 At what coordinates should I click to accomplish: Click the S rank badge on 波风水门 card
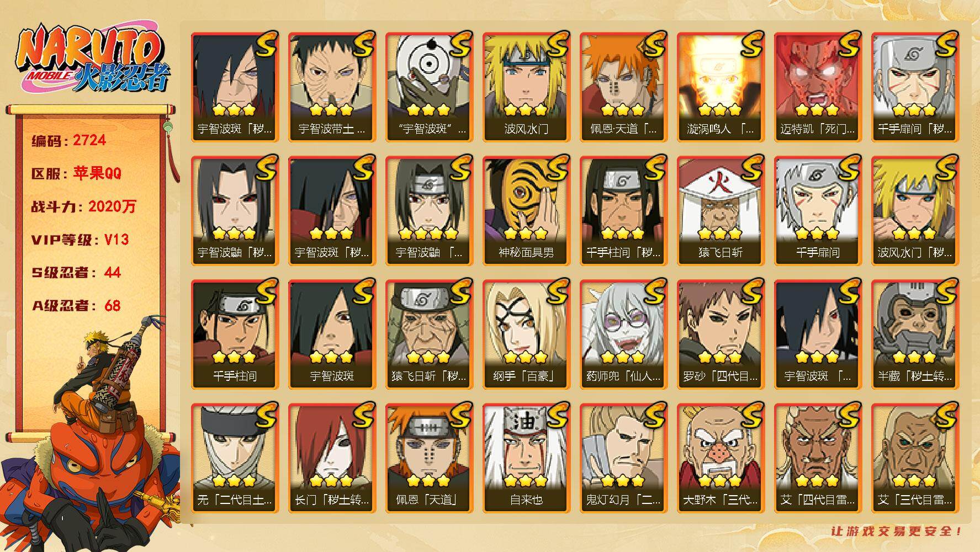pos(555,45)
